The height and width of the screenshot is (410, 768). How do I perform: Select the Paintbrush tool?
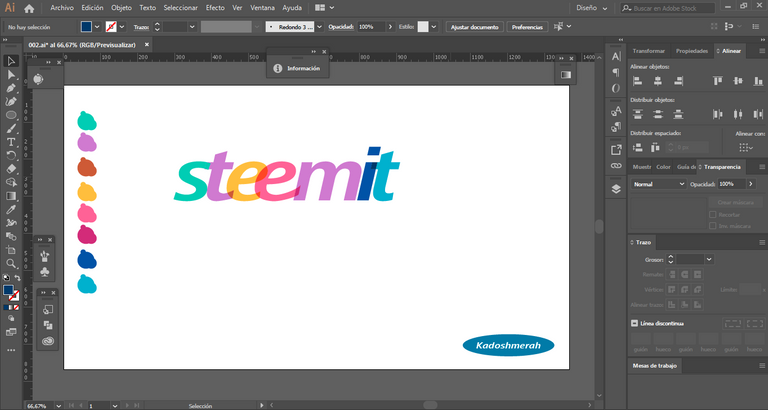pyautogui.click(x=11, y=128)
